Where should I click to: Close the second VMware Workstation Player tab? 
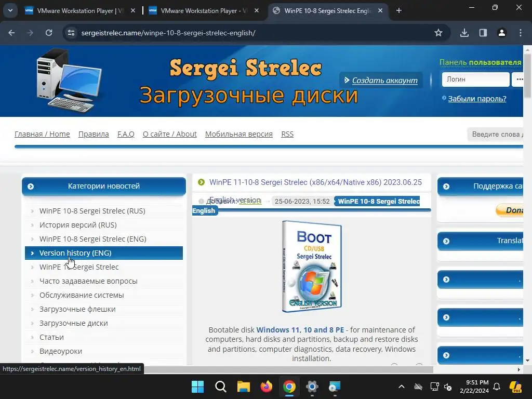click(257, 11)
